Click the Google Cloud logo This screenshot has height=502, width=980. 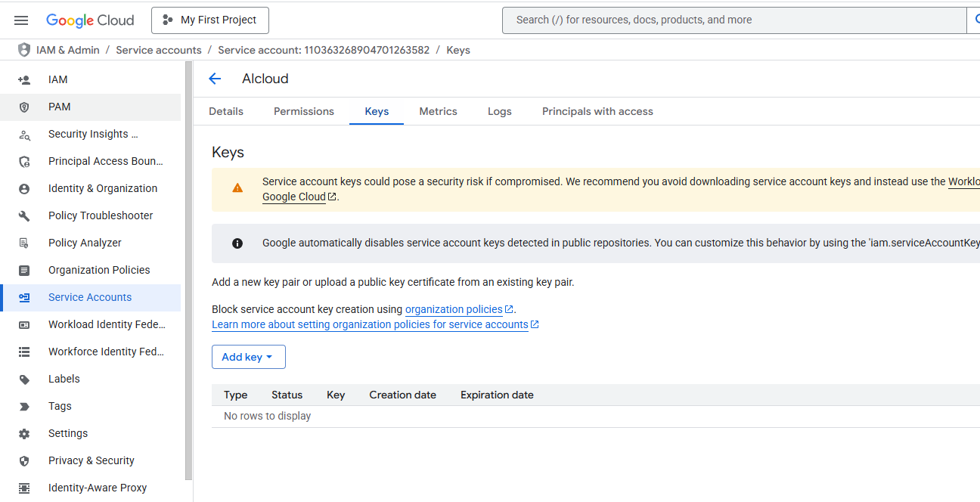tap(90, 20)
